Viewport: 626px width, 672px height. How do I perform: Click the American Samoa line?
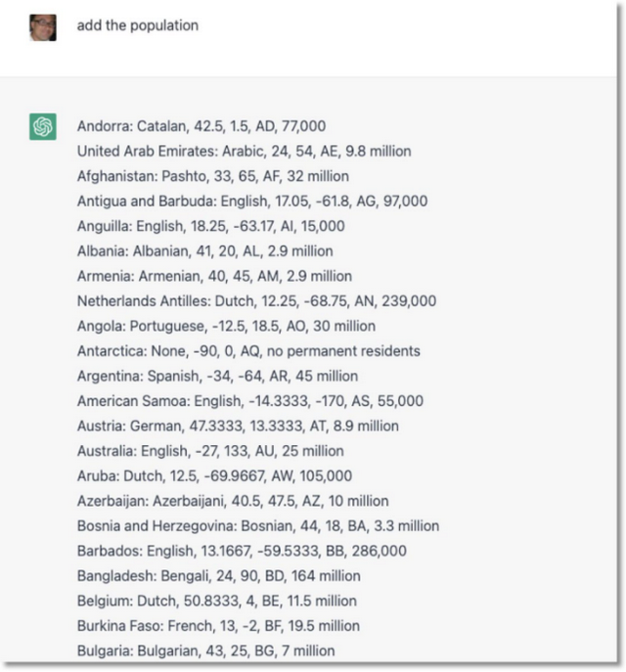tap(249, 401)
